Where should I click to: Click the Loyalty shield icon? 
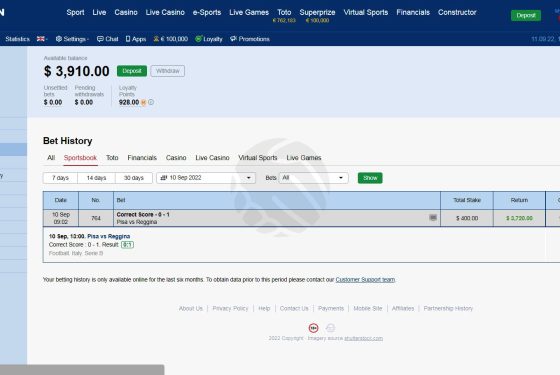(x=198, y=39)
